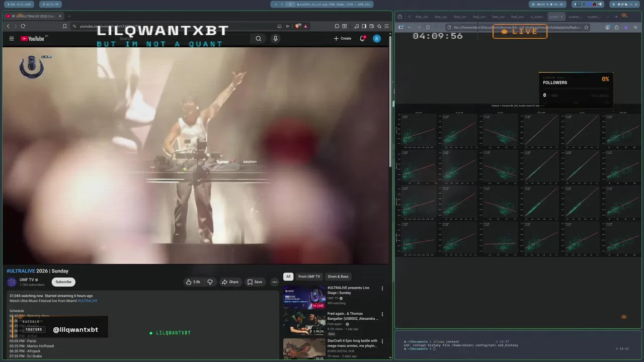The width and height of the screenshot is (644, 362).
Task: Select the '06:30 PM - Afrojack' schedule line
Action: coord(25,351)
